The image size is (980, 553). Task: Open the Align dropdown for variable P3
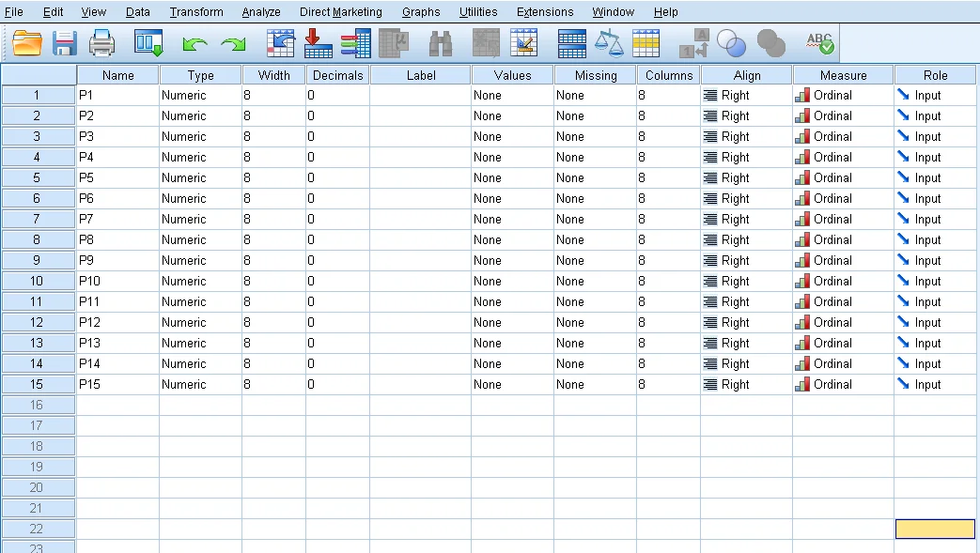coord(743,136)
